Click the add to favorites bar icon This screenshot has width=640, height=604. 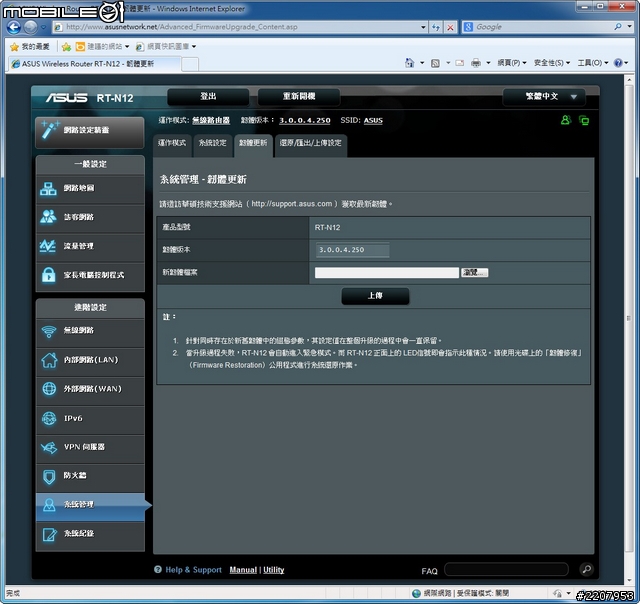pos(66,47)
